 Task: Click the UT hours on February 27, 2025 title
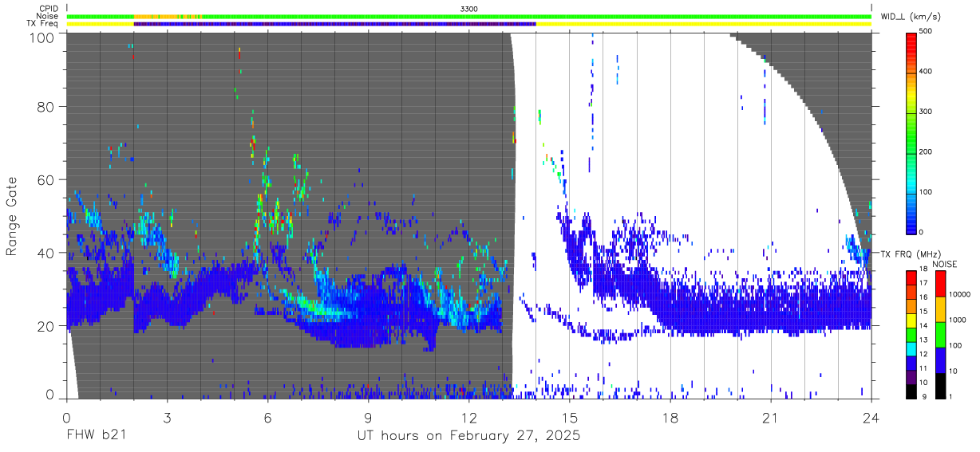[x=468, y=436]
